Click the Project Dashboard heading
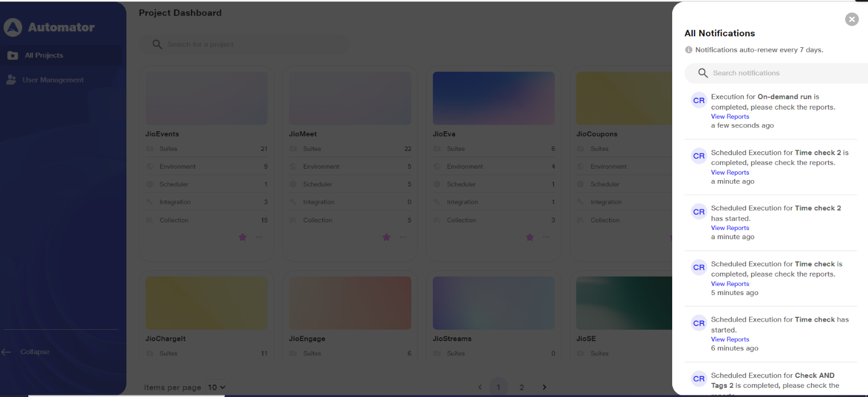Viewport: 868px width, 397px height. [180, 12]
